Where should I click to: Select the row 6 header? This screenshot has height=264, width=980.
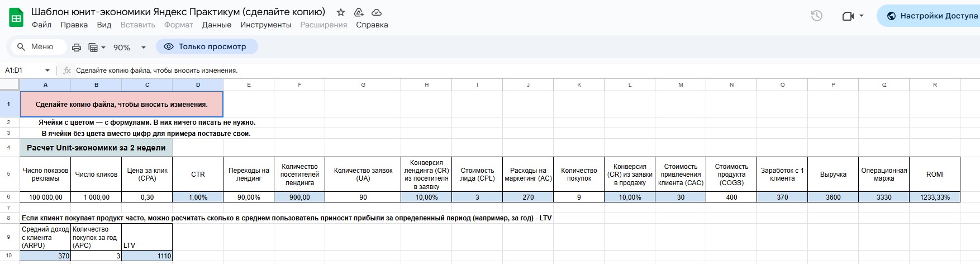pos(9,197)
